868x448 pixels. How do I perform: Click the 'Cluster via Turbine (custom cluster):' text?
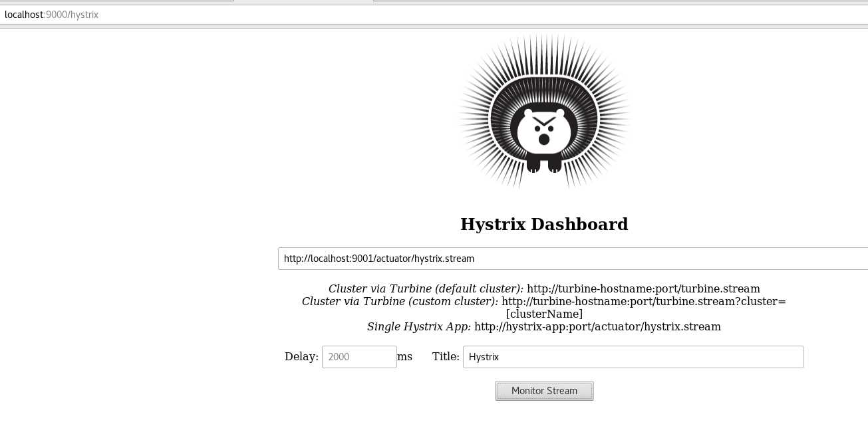400,302
